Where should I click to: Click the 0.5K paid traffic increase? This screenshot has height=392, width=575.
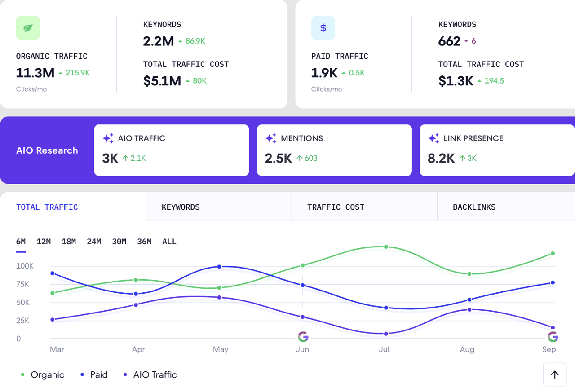[353, 73]
